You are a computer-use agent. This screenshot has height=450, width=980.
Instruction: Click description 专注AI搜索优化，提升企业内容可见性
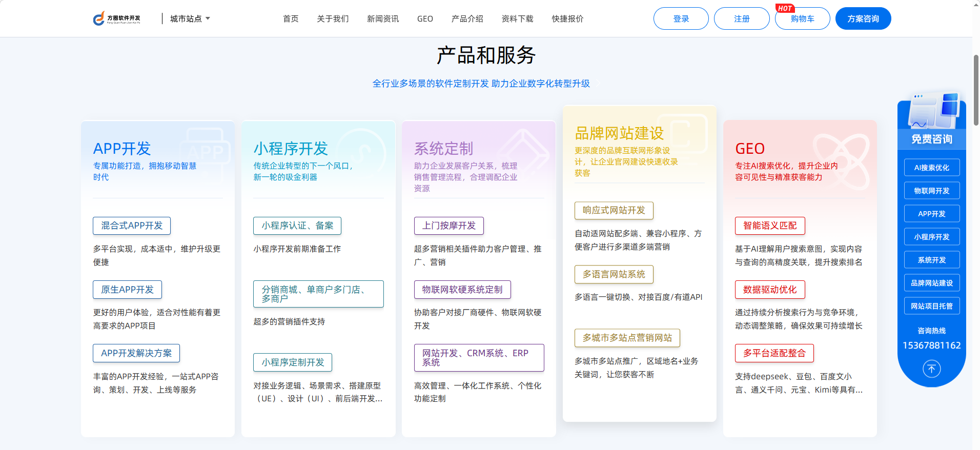pyautogui.click(x=787, y=172)
